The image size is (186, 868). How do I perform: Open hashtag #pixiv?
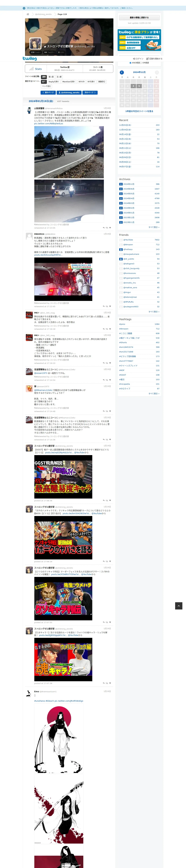(x=122, y=324)
